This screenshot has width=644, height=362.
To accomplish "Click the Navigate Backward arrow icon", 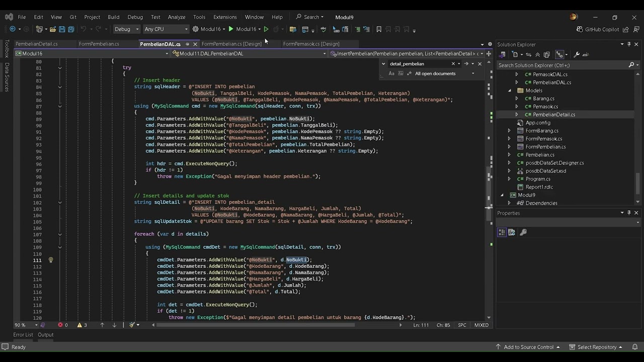I will point(13,29).
